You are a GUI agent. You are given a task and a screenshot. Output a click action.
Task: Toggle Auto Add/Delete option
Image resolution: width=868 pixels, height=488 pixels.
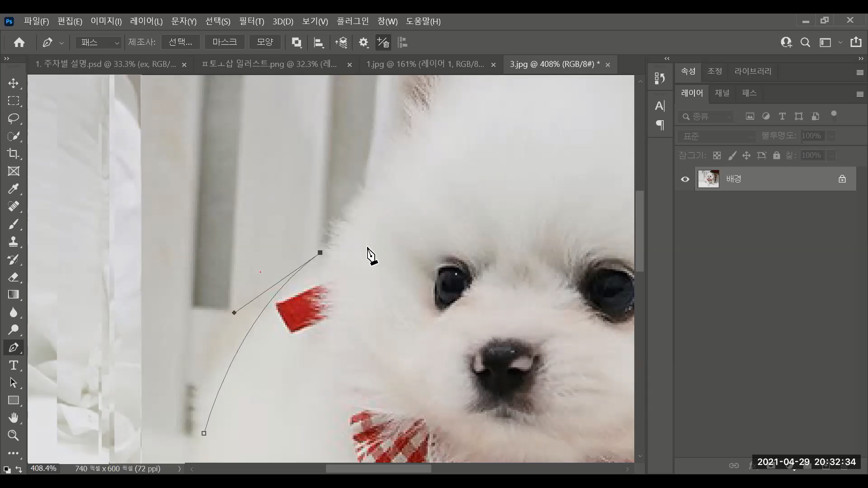(x=383, y=42)
